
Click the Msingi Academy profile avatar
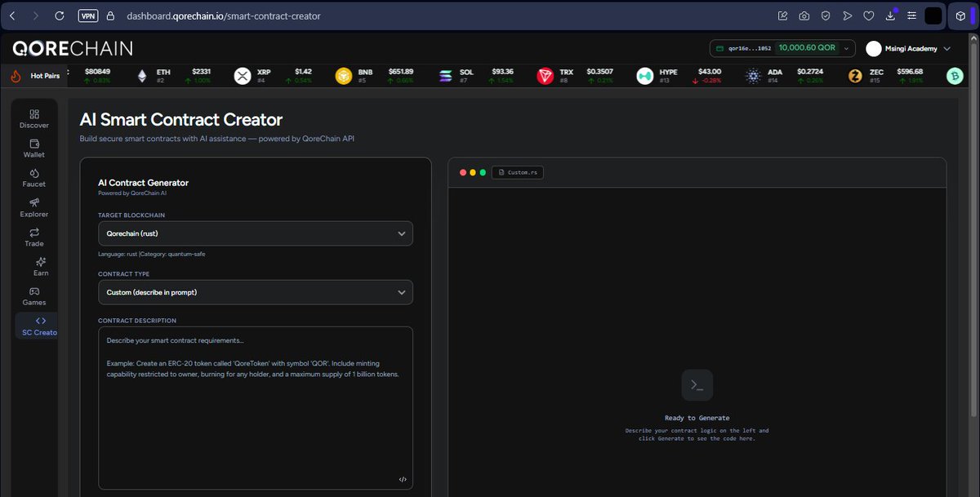[x=873, y=49]
